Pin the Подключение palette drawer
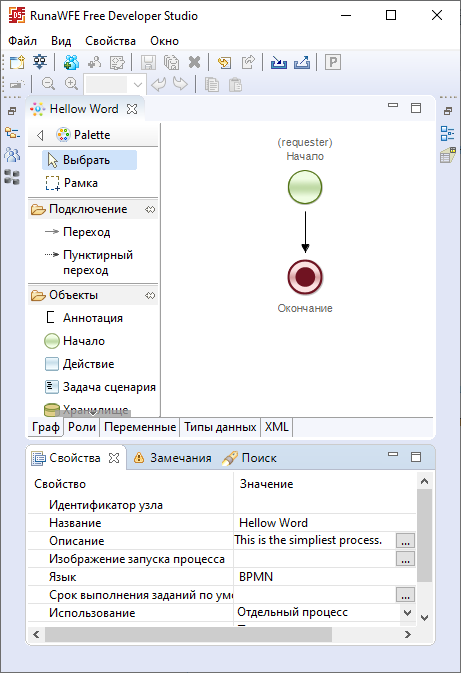The width and height of the screenshot is (461, 673). (x=150, y=209)
